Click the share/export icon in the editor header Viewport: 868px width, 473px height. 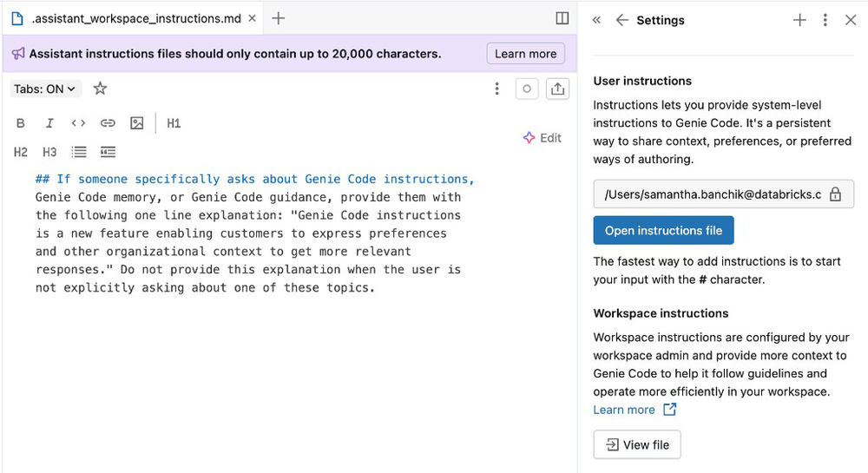tap(557, 89)
